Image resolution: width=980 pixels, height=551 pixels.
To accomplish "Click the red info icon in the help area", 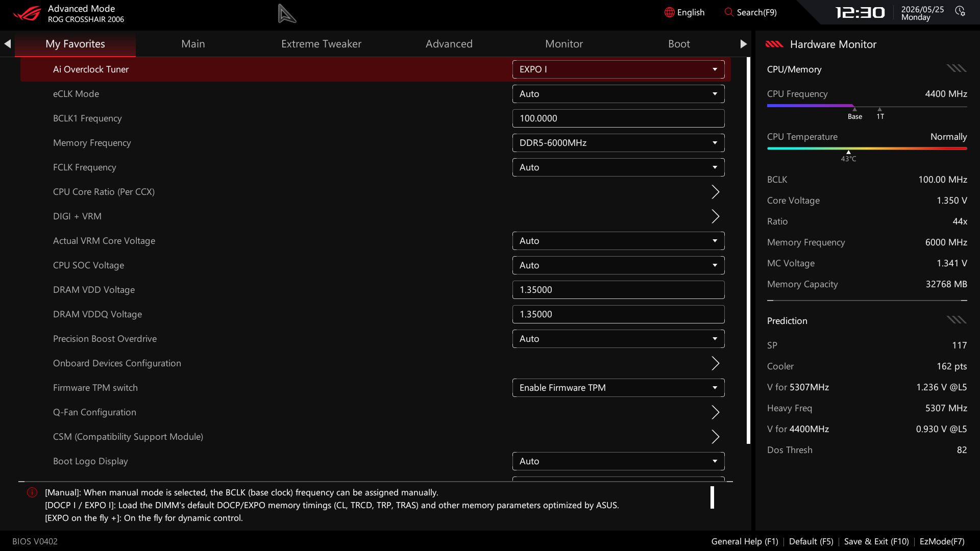I will pyautogui.click(x=32, y=492).
